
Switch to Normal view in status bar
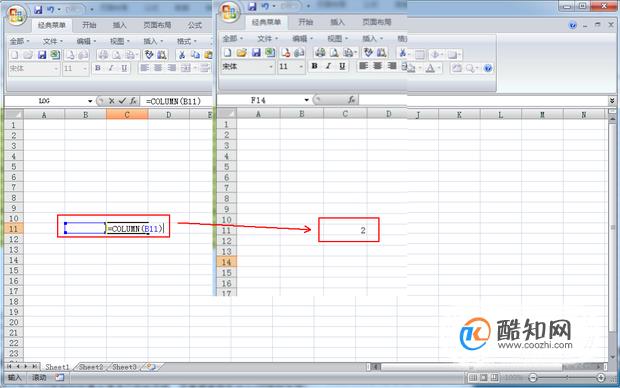[473, 378]
